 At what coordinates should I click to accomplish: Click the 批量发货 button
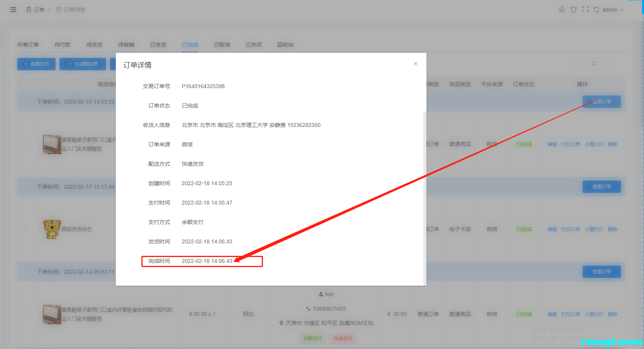click(36, 64)
